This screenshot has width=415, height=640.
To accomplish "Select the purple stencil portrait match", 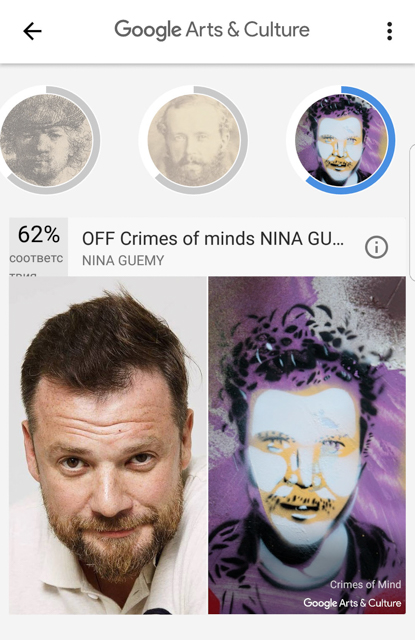I will [x=341, y=140].
